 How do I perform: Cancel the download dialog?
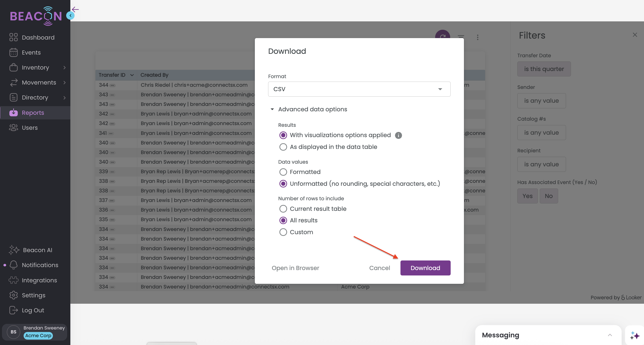tap(379, 268)
